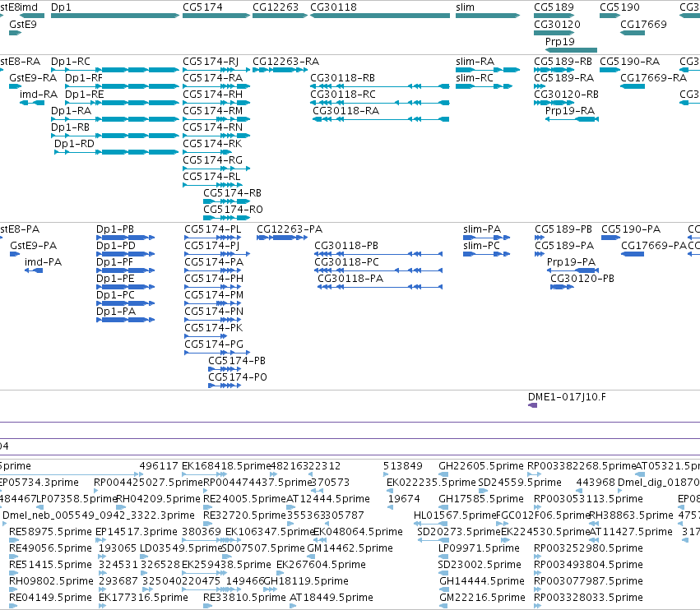Image resolution: width=700 pixels, height=610 pixels.
Task: Open the purple DME1-017J10.F feature
Action: click(x=532, y=405)
